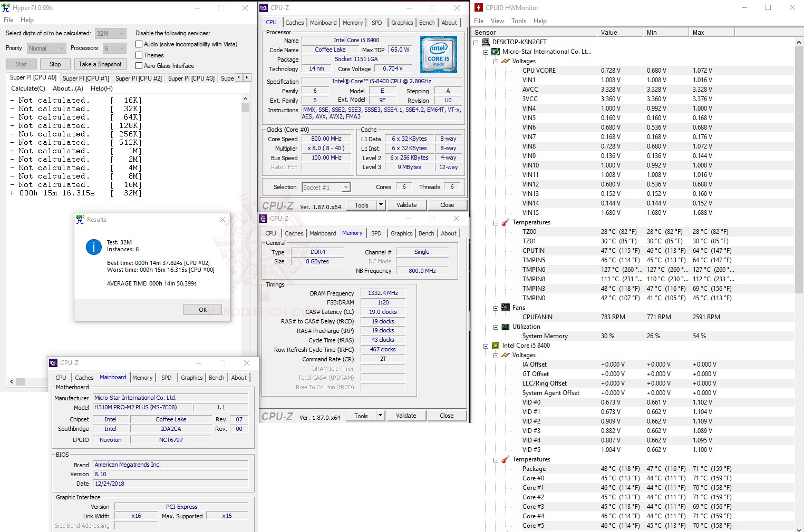The image size is (804, 532).
Task: Open SPD tab in CPU-Z Memory window
Action: click(376, 233)
